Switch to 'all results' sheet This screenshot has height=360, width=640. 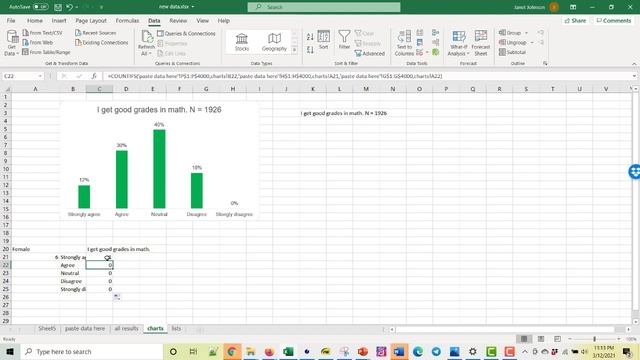[x=127, y=329]
